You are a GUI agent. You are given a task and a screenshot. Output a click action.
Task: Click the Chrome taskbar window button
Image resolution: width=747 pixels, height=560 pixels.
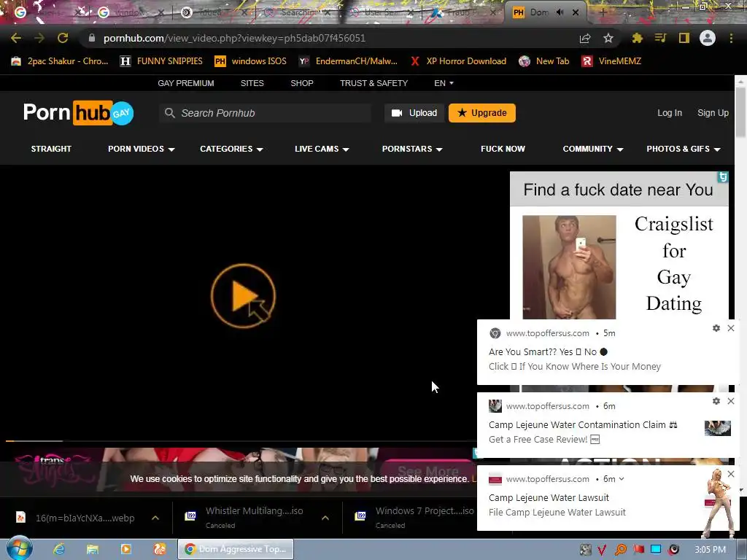point(236,549)
